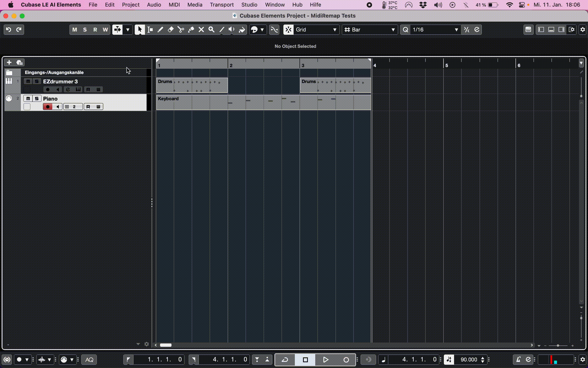Open the Studio menu
Viewport: 588px width, 368px height.
pyautogui.click(x=249, y=5)
